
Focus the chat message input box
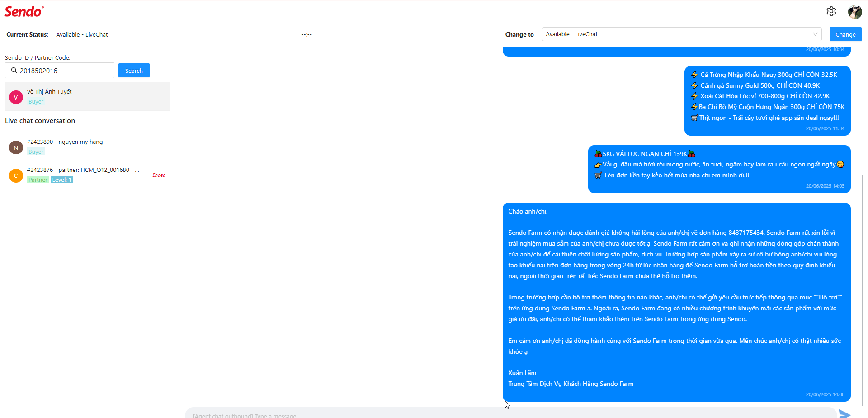coord(511,413)
